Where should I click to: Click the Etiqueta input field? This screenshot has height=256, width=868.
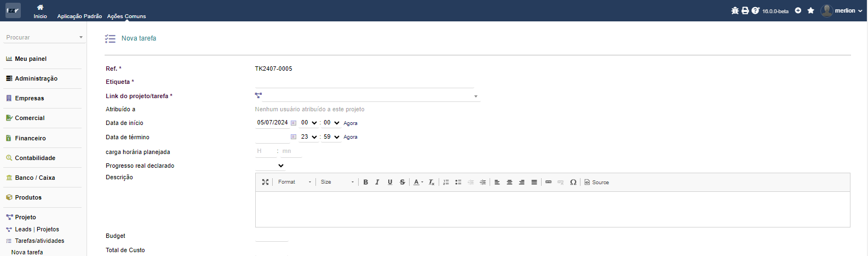point(364,82)
